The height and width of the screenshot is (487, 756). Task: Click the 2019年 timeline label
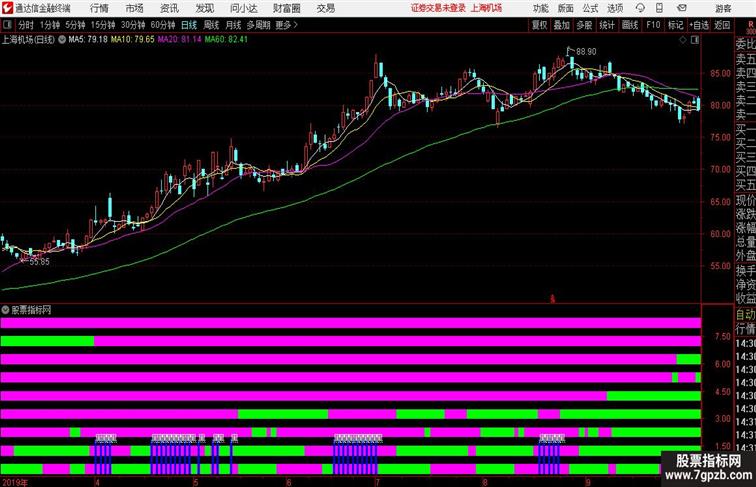pyautogui.click(x=14, y=482)
